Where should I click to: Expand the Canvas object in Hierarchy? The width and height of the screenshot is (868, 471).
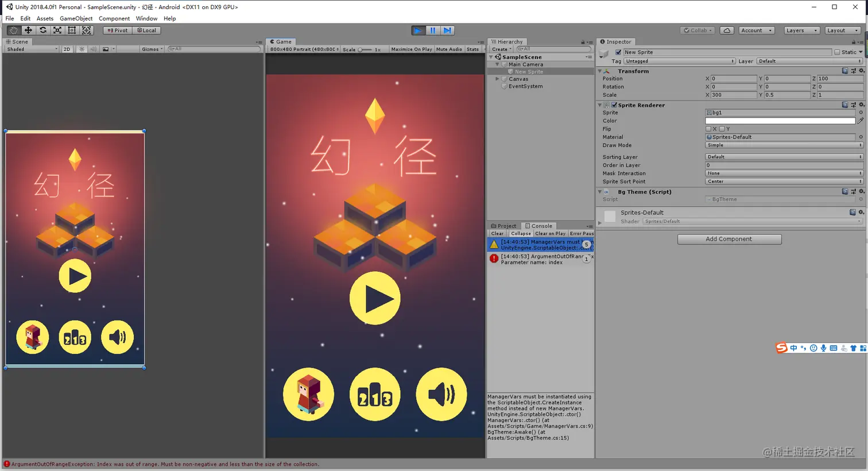point(497,79)
